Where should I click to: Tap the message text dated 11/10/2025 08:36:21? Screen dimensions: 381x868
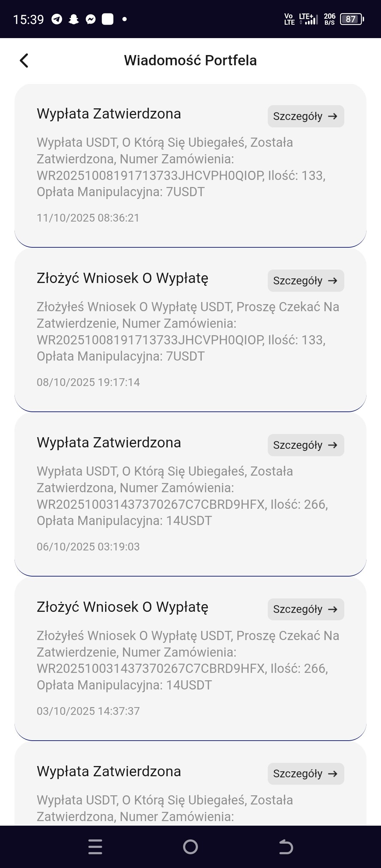coord(181,167)
